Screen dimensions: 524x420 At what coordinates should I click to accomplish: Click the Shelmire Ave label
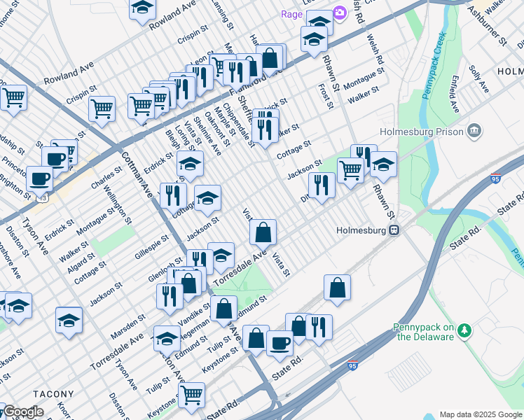pyautogui.click(x=207, y=136)
